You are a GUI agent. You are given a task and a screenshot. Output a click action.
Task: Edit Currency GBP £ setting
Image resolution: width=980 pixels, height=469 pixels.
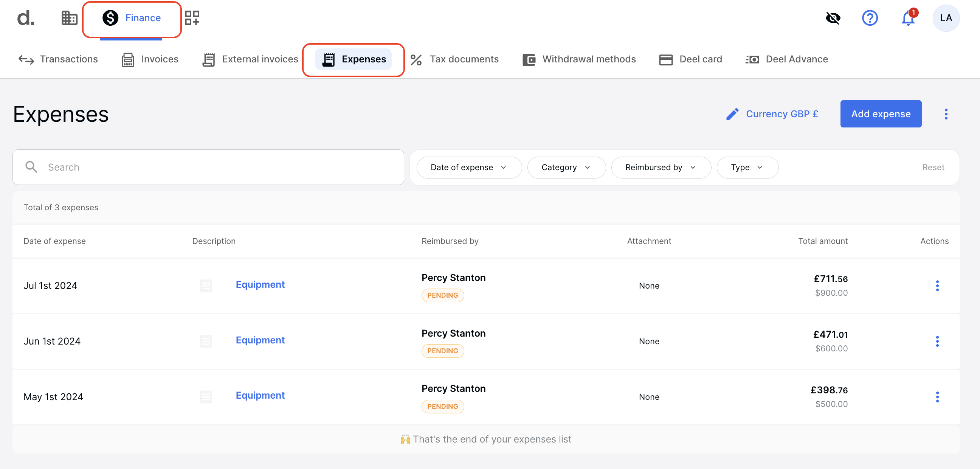click(772, 114)
